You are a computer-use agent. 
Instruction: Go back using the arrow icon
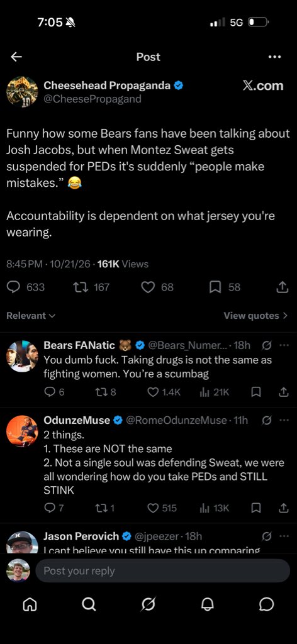(x=16, y=57)
